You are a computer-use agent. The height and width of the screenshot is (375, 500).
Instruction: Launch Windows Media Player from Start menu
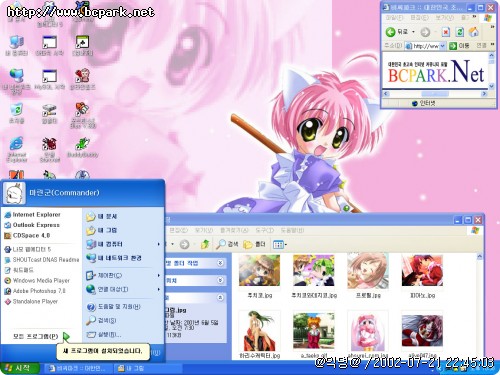click(37, 280)
